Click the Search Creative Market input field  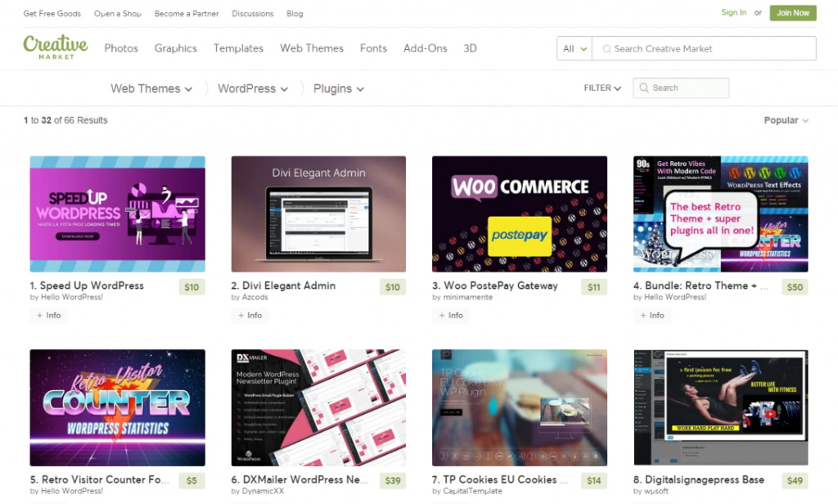pyautogui.click(x=705, y=48)
